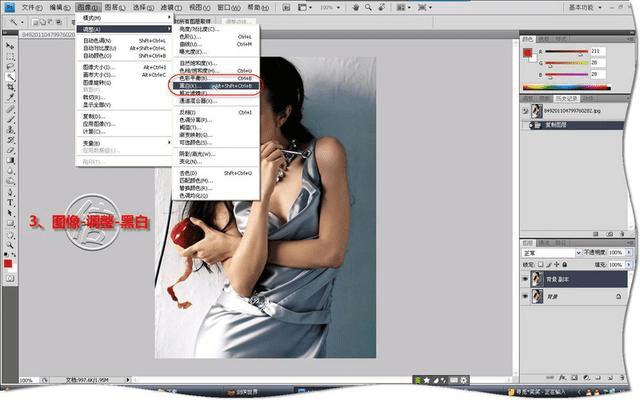Select the Brush tool

point(10,120)
